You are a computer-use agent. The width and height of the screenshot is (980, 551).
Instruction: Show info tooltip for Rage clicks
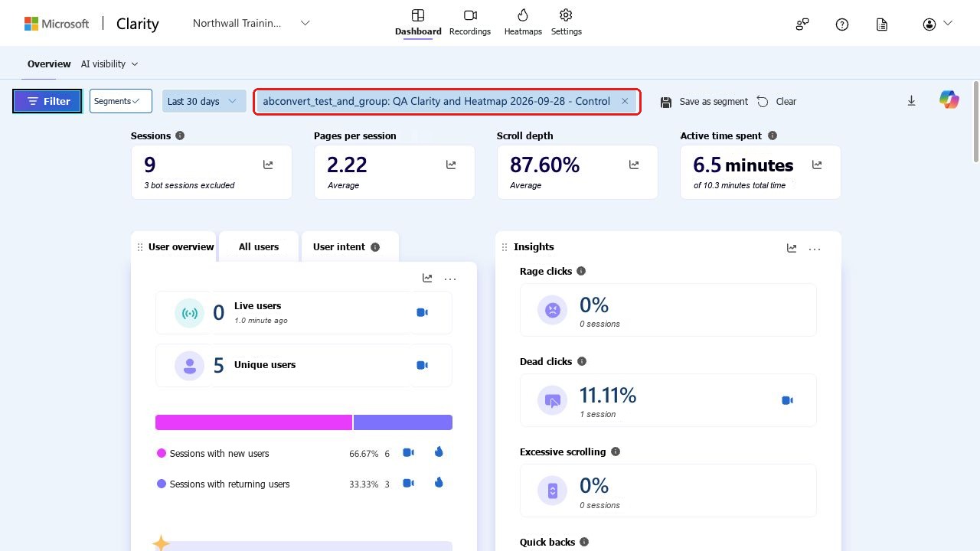click(581, 271)
